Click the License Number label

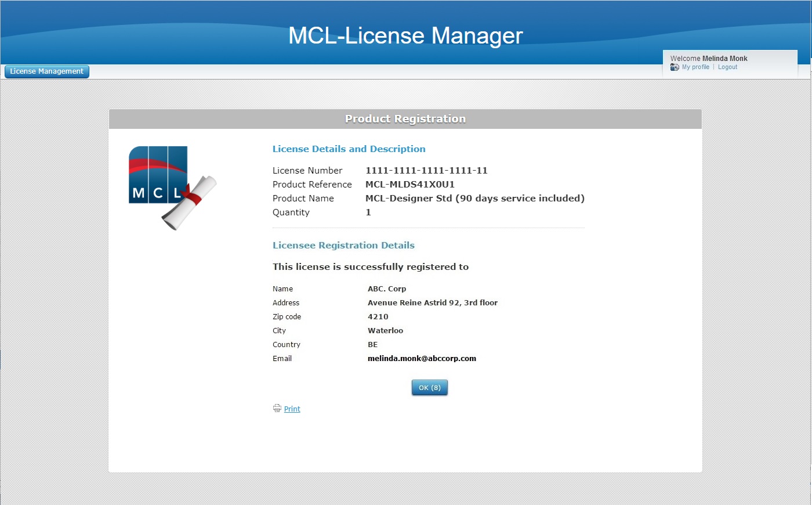point(307,171)
